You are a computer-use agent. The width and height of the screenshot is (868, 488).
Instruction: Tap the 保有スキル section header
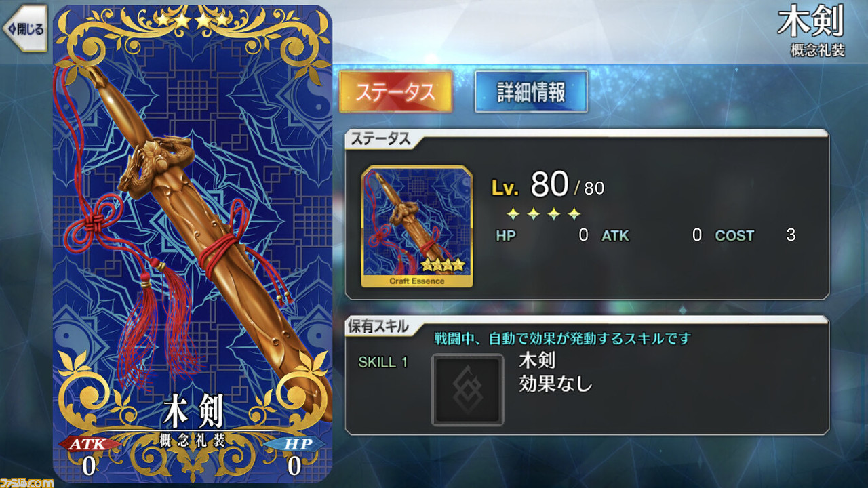[x=378, y=326]
